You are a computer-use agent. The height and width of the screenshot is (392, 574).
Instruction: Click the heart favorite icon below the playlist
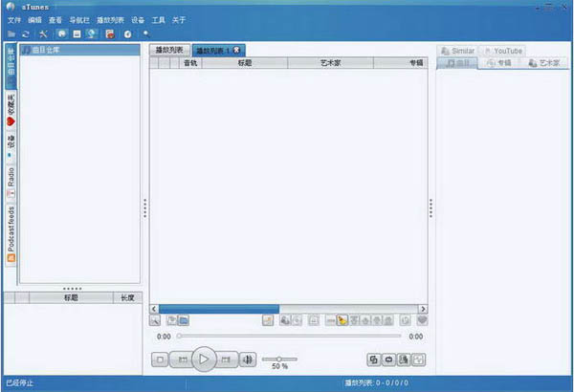[421, 320]
